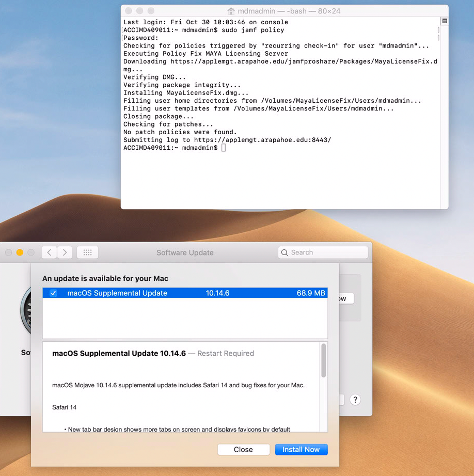The width and height of the screenshot is (474, 476).
Task: Click the magnifier icon in the Search field
Action: (285, 252)
